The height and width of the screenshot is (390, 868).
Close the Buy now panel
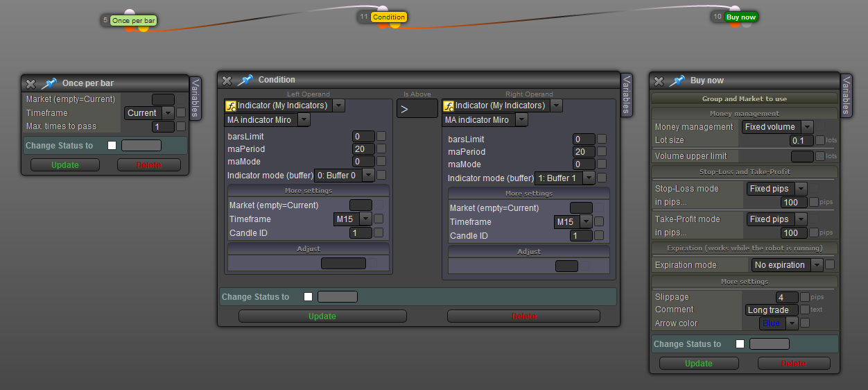point(659,81)
